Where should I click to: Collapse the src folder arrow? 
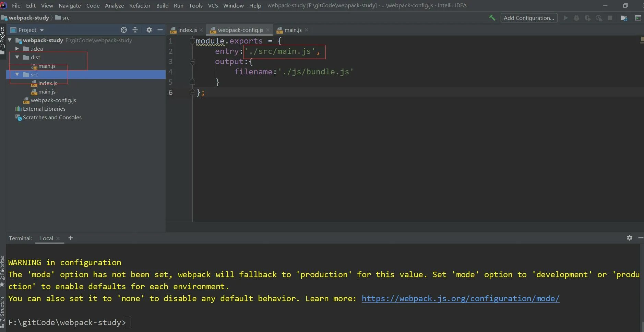pos(17,74)
